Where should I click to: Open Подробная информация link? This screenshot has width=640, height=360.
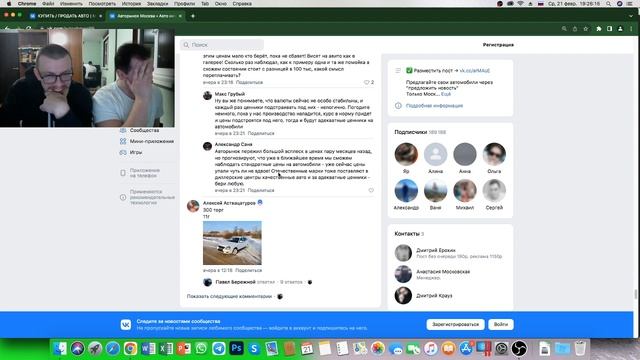click(434, 106)
